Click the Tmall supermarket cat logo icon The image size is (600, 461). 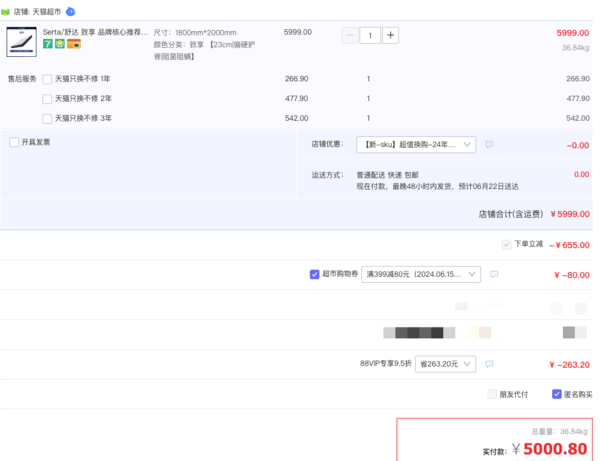pos(5,12)
